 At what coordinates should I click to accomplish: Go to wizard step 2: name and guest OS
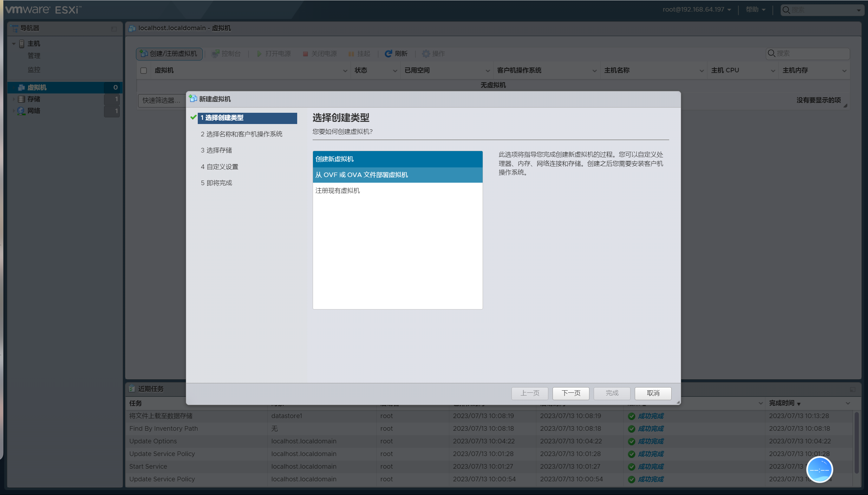(x=241, y=134)
